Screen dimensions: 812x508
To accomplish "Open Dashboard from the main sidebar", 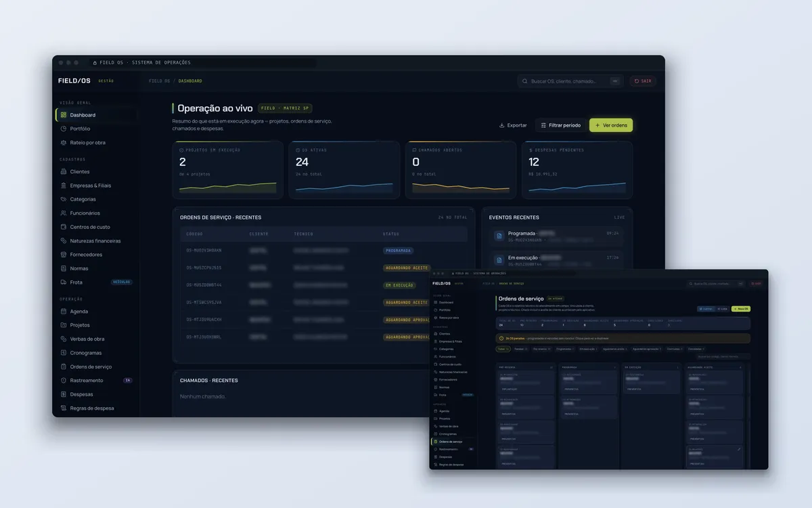I will point(96,115).
